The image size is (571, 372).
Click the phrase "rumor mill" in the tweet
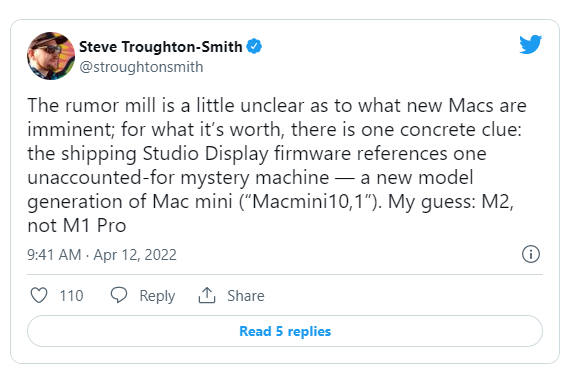click(111, 106)
